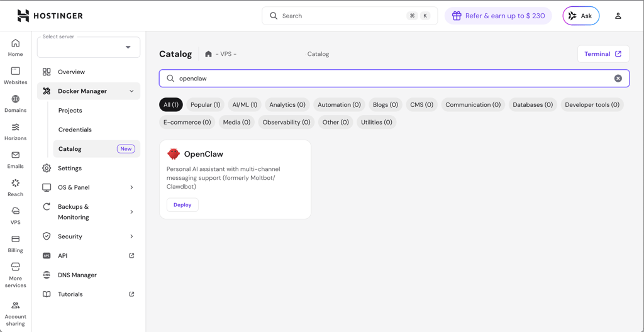Click the Ask AI assistant button

tap(580, 16)
